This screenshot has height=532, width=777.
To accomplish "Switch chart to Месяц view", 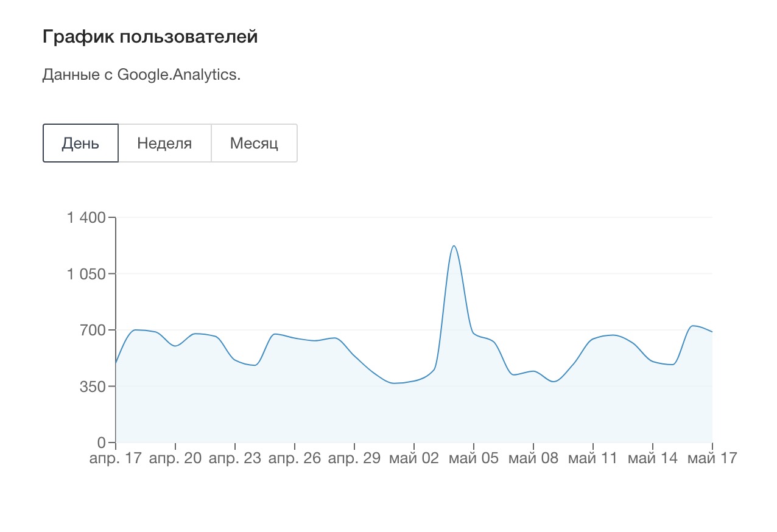I will [254, 144].
